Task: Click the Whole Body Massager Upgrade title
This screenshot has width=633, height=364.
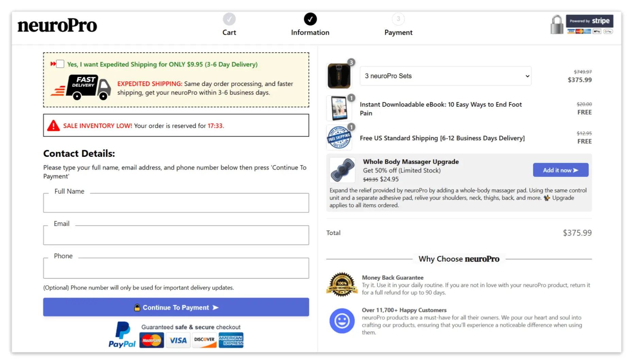Action: (x=411, y=162)
